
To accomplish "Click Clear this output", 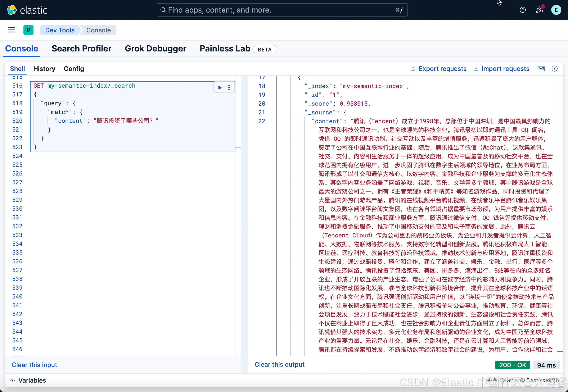I will point(279,364).
